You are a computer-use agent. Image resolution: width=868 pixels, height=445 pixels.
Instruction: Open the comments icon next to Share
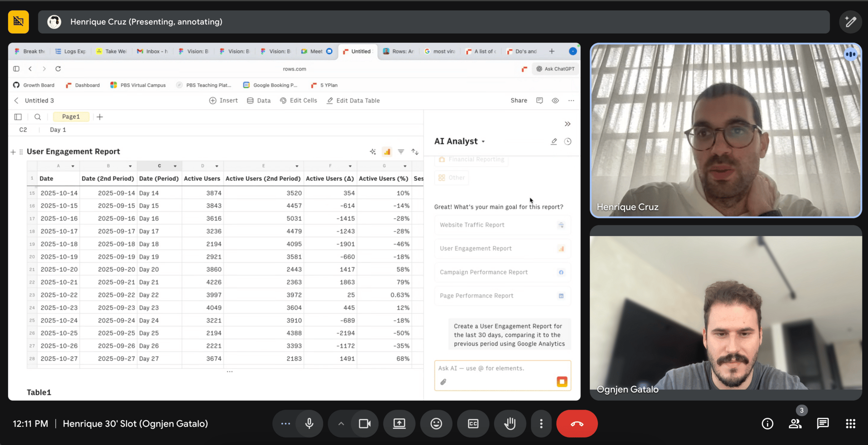(x=539, y=100)
